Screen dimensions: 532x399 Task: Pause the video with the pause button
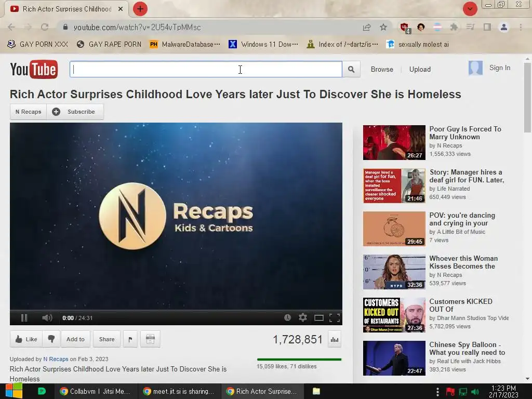24,318
